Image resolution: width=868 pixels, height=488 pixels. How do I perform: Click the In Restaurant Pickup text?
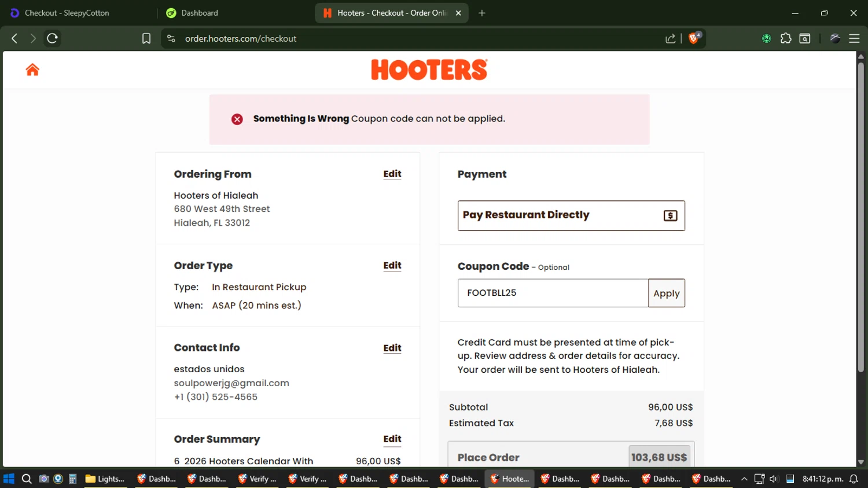tap(259, 287)
